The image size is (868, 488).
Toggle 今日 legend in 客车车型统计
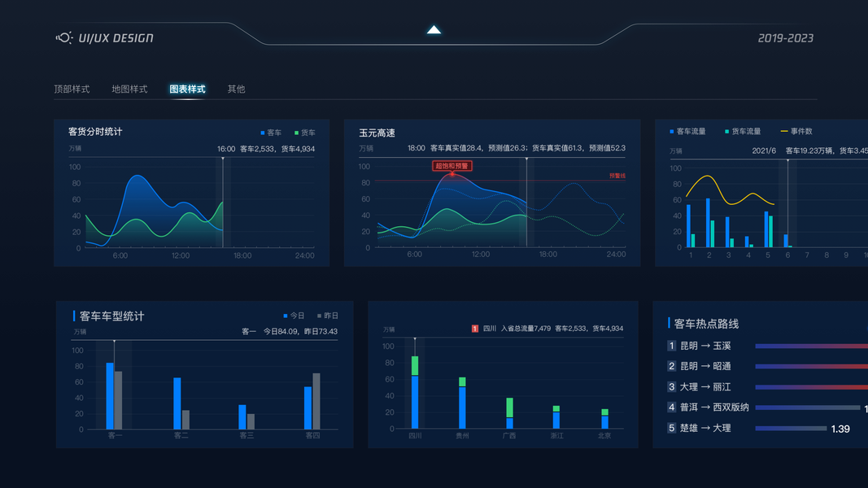coord(294,316)
